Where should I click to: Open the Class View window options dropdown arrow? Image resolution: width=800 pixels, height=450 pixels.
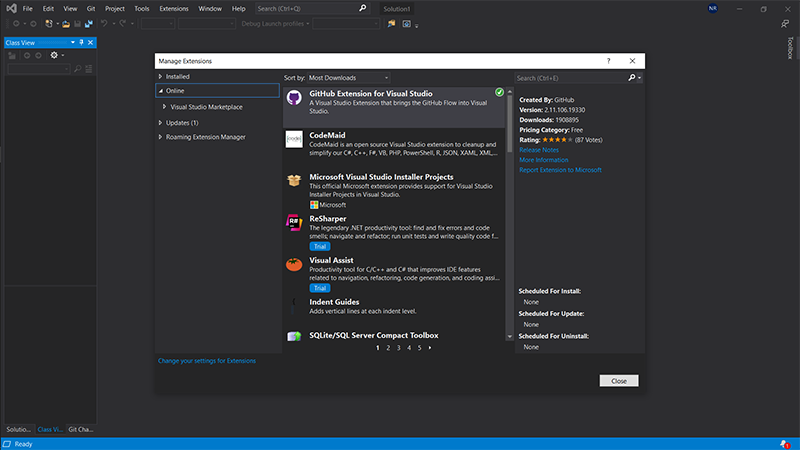click(x=72, y=42)
